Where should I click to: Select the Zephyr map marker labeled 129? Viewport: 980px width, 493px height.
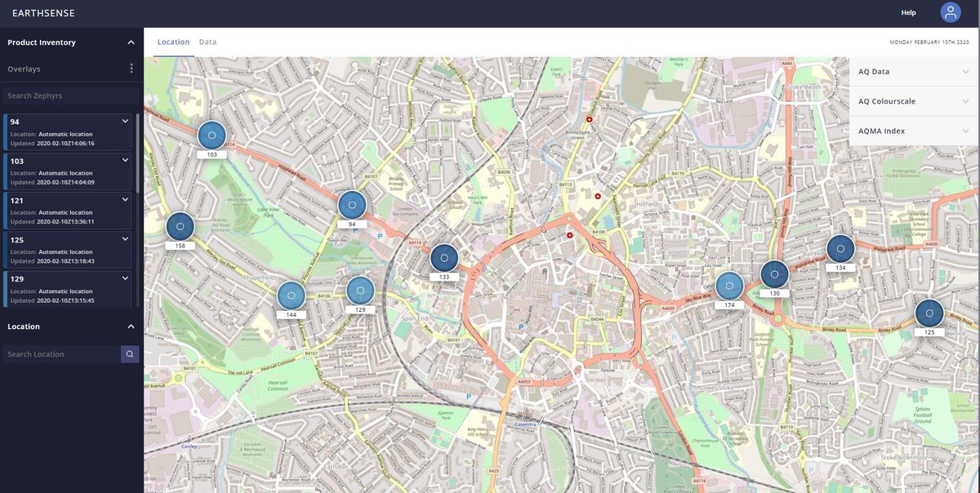tap(360, 291)
